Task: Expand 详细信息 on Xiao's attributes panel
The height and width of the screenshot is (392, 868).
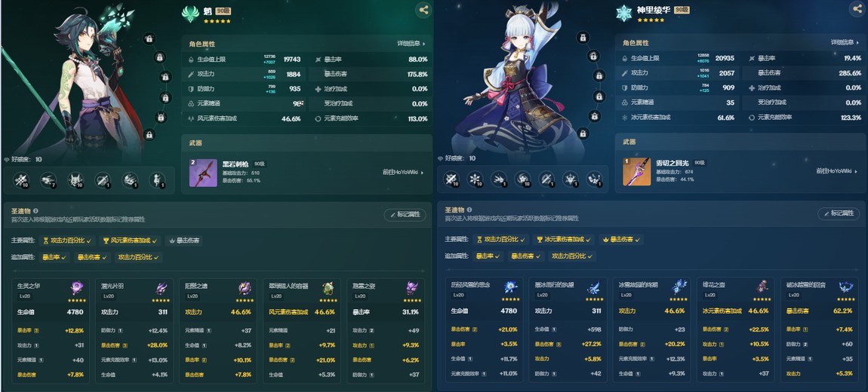Action: 411,44
